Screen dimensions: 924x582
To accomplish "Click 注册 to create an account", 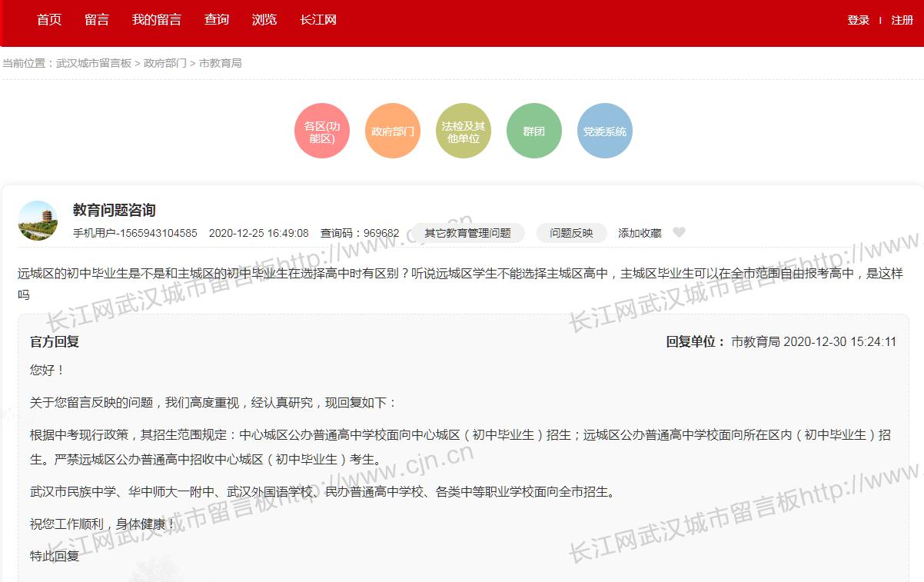I will pyautogui.click(x=902, y=20).
